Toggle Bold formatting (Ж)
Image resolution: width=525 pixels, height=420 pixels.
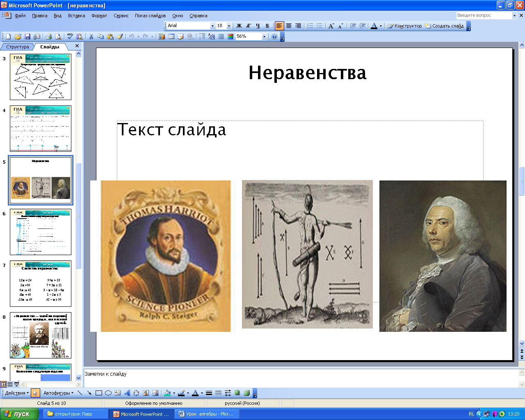click(239, 26)
